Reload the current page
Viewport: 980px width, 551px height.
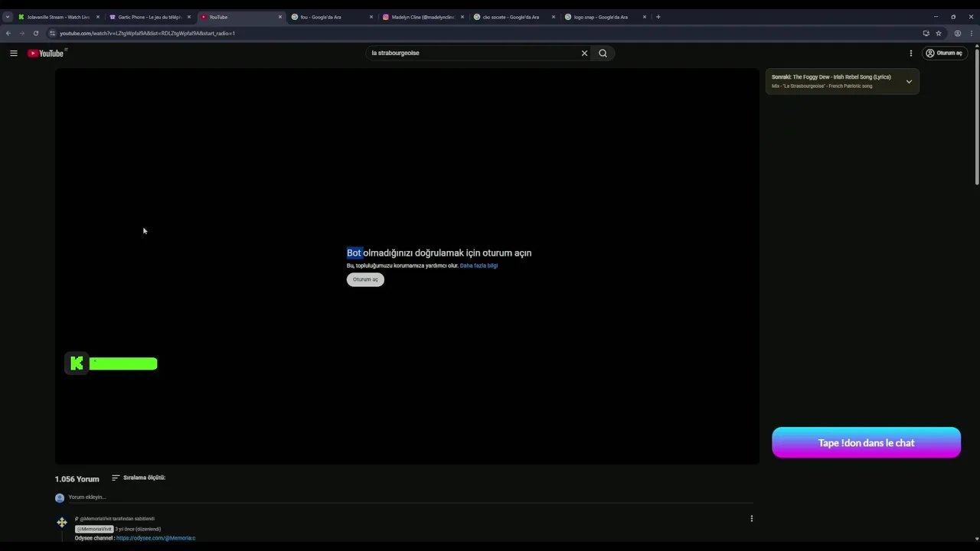pos(35,33)
